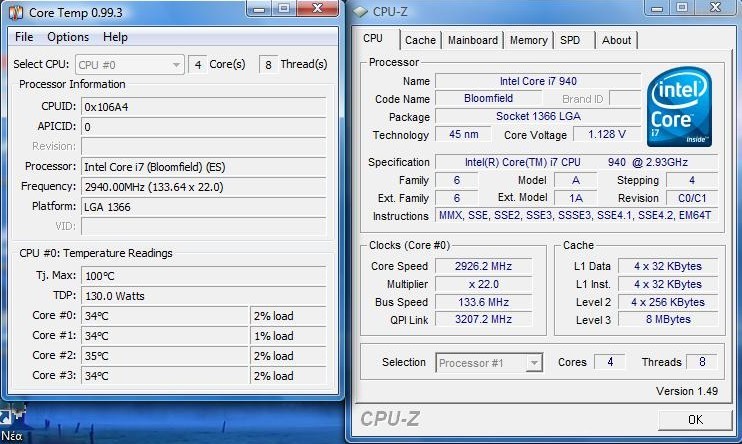Click the Intel Core i7 logo
Image resolution: width=742 pixels, height=444 pixels.
click(x=680, y=106)
